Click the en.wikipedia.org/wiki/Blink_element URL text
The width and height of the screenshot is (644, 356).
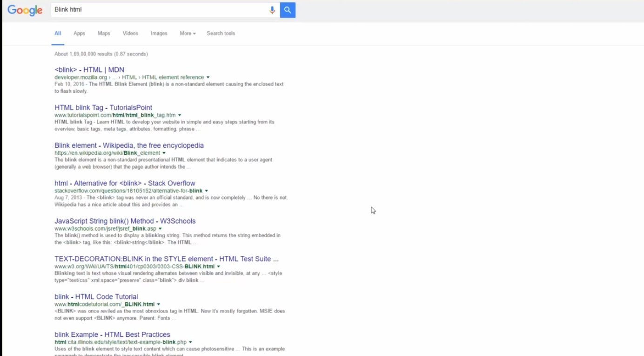[x=107, y=153]
